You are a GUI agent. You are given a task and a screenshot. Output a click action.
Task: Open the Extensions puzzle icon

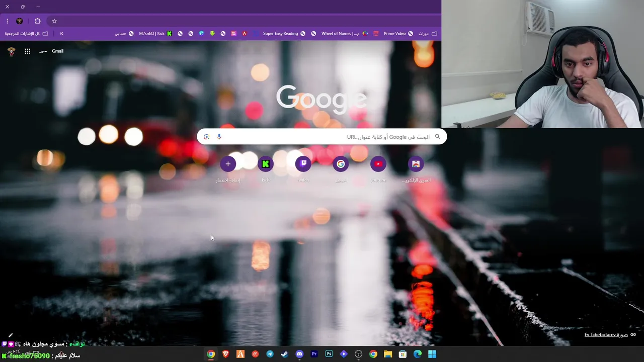click(x=38, y=21)
